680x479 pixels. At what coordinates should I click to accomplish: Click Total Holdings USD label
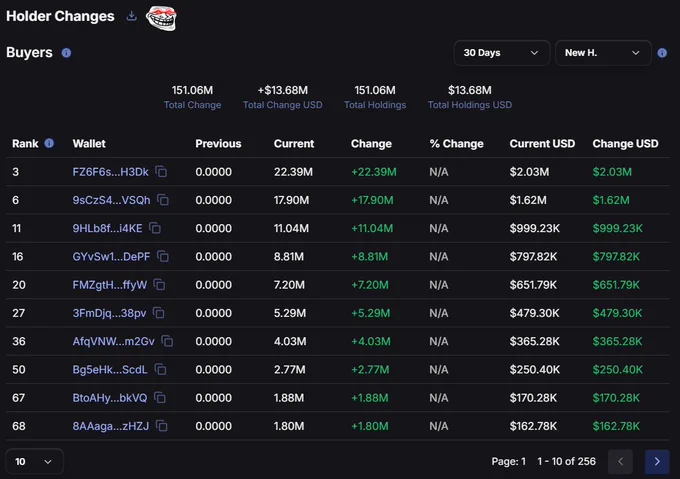pos(470,105)
